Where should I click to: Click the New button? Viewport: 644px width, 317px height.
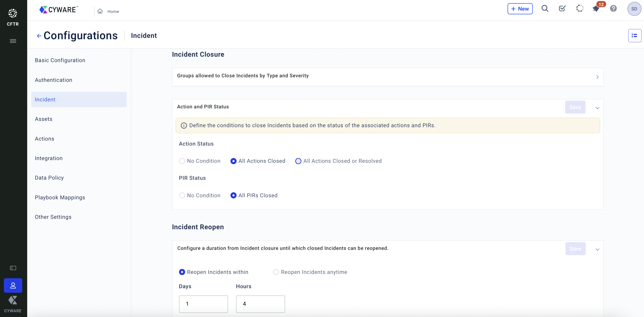click(x=520, y=9)
